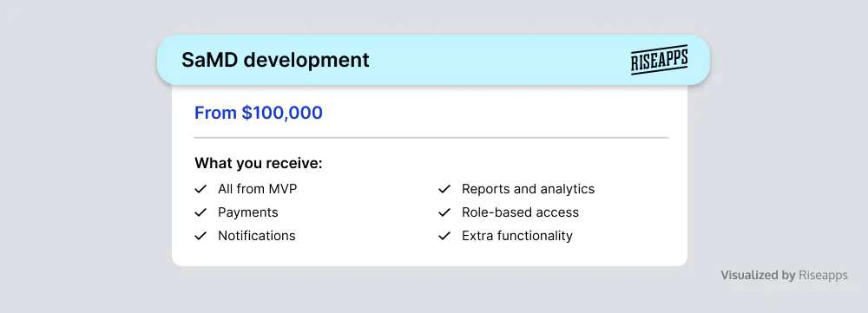Click the checkmark beside Reports and analytics
Image resolution: width=868 pixels, height=313 pixels.
point(444,189)
